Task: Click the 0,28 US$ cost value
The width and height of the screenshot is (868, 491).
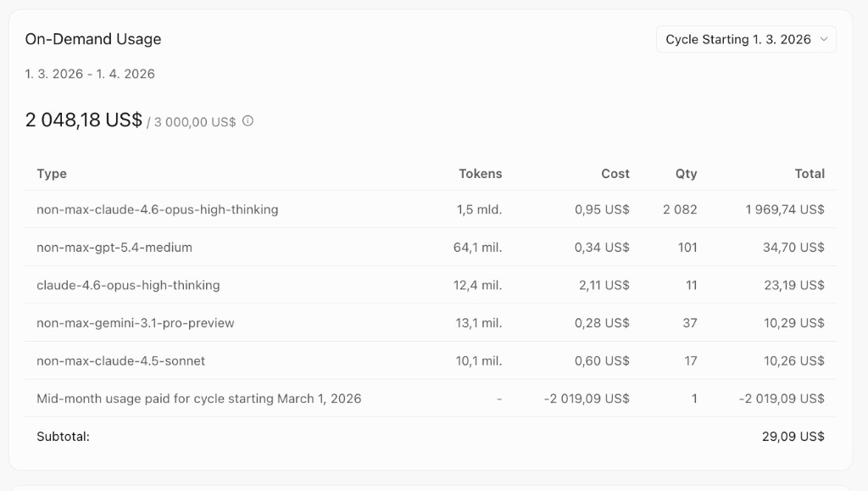Action: (602, 323)
